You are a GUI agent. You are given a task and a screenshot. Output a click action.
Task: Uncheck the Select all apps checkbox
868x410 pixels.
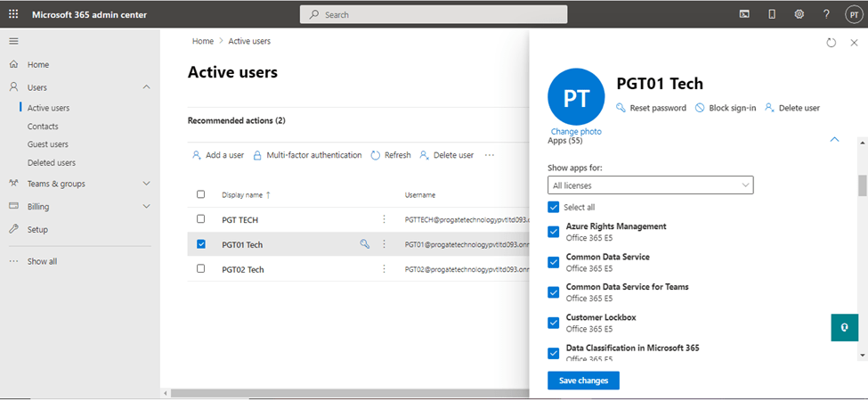[x=554, y=207]
